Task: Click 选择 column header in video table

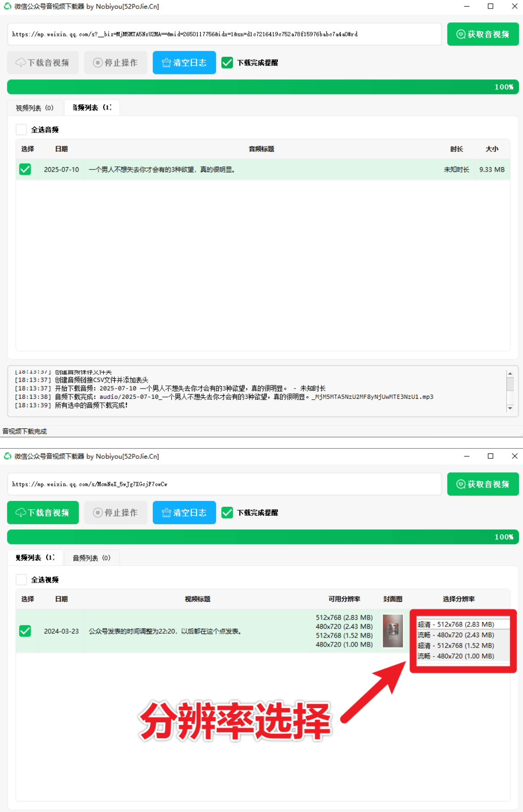Action: click(28, 599)
